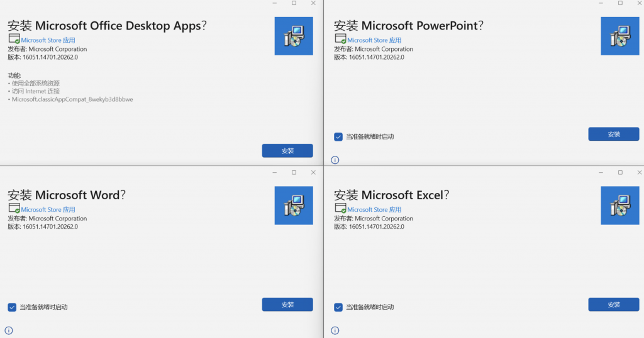The height and width of the screenshot is (338, 644).
Task: Click 安装 to install Microsoft Excel
Action: click(x=614, y=304)
